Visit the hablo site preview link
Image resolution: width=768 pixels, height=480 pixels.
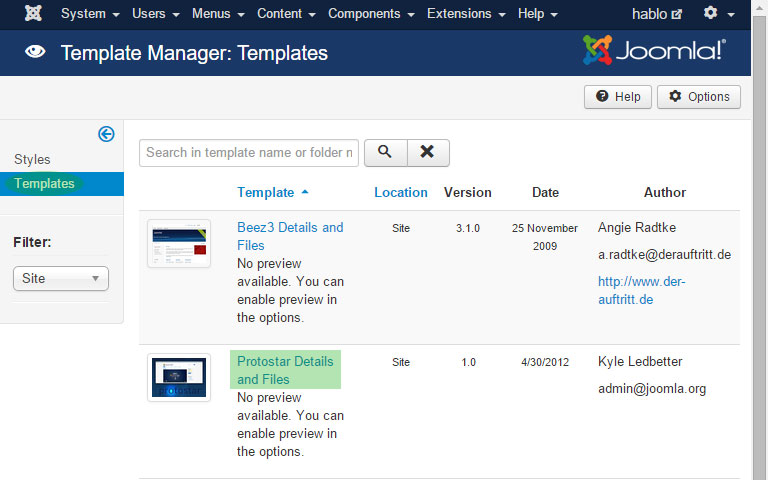[656, 14]
